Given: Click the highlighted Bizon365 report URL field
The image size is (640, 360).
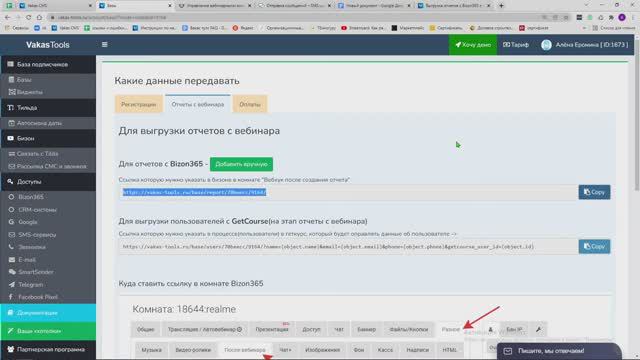Looking at the screenshot, I should point(348,192).
